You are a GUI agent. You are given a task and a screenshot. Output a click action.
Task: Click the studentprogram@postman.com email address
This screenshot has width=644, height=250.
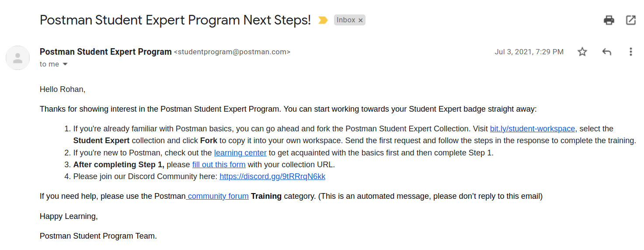point(232,52)
